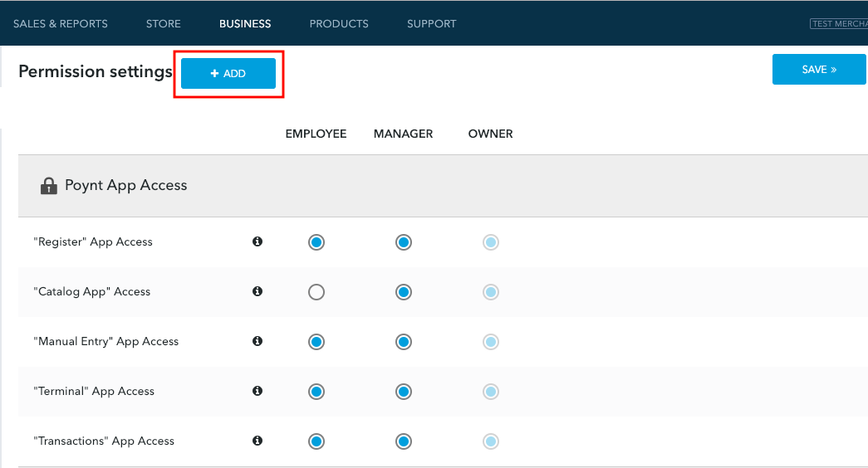Click the "Catalog App" Access label
This screenshot has height=468, width=868.
click(x=92, y=291)
